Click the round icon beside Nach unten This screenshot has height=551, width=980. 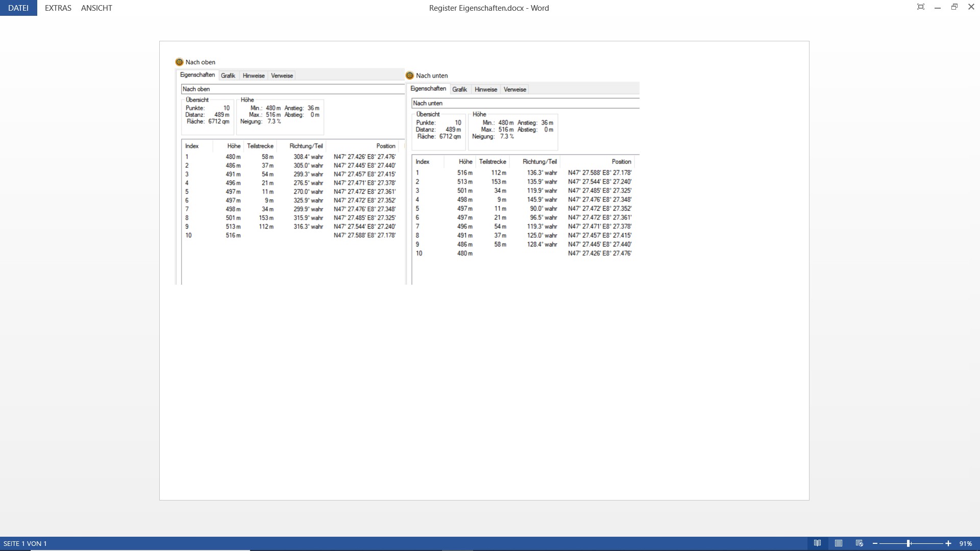coord(409,76)
